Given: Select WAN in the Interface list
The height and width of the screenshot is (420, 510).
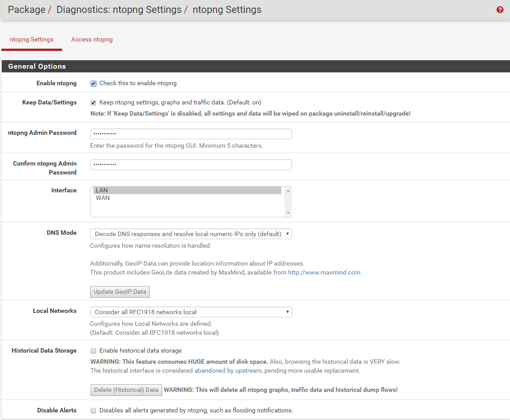Looking at the screenshot, I should pyautogui.click(x=187, y=198).
